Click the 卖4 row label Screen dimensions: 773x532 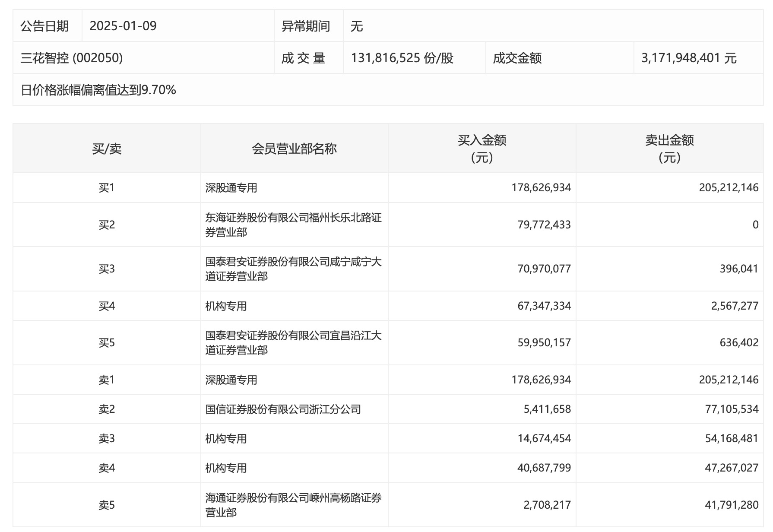pos(107,468)
